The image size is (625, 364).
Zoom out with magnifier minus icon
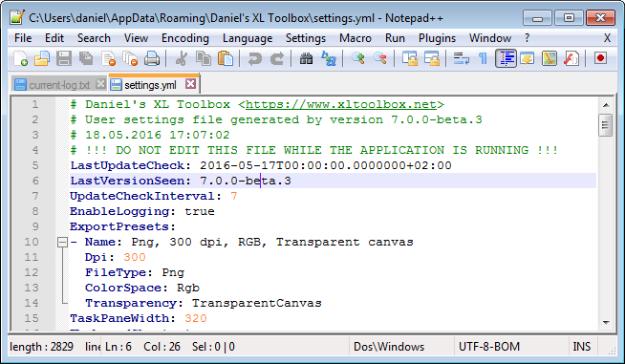click(x=379, y=59)
